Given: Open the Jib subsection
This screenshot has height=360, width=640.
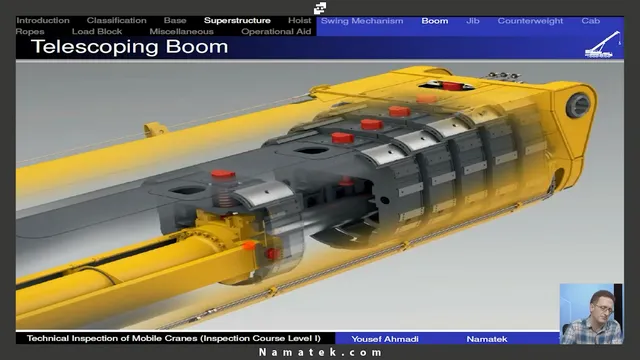Looking at the screenshot, I should tap(473, 21).
